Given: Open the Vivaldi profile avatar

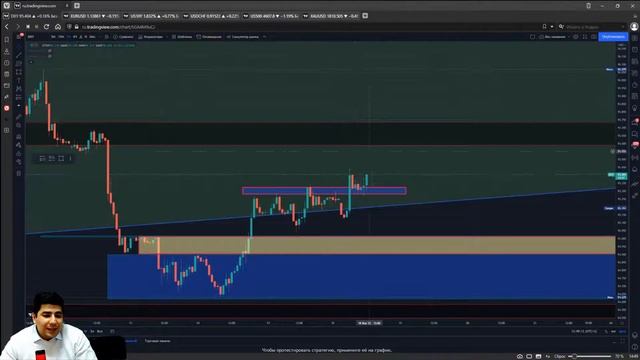Looking at the screenshot, I should click(634, 27).
